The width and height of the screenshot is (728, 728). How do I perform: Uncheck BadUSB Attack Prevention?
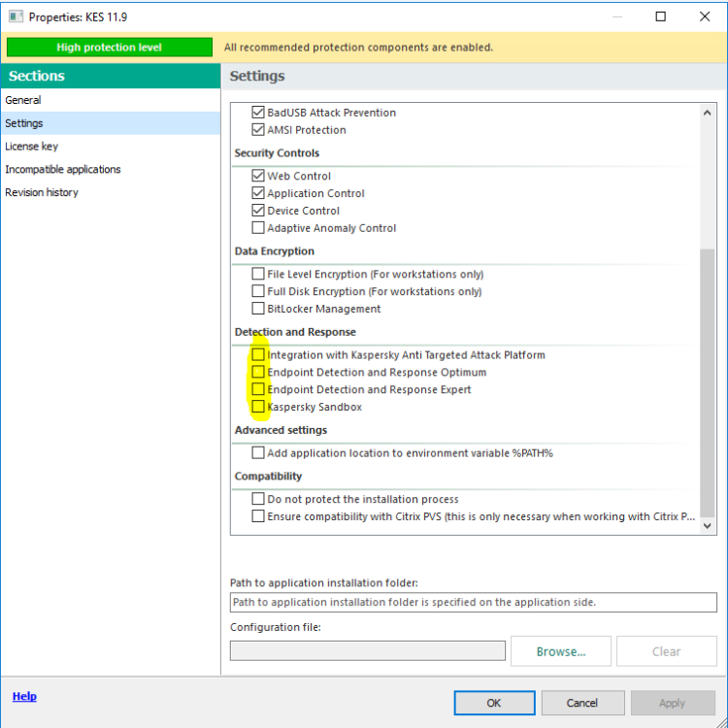[x=258, y=113]
